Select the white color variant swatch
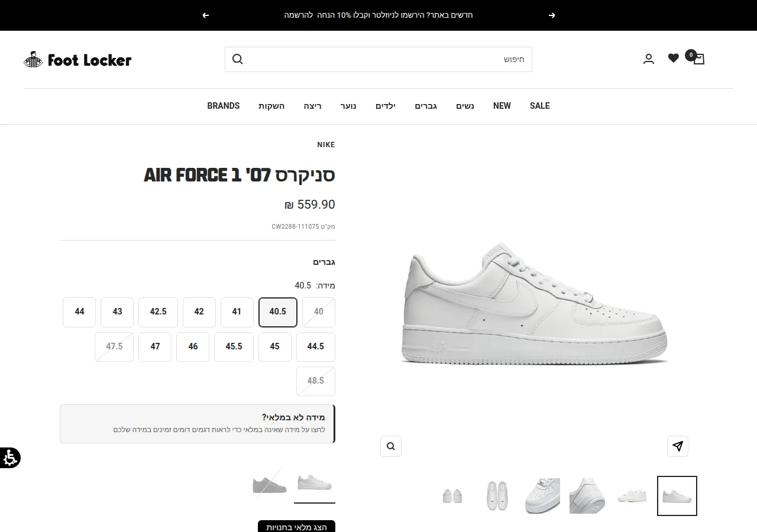 (315, 484)
